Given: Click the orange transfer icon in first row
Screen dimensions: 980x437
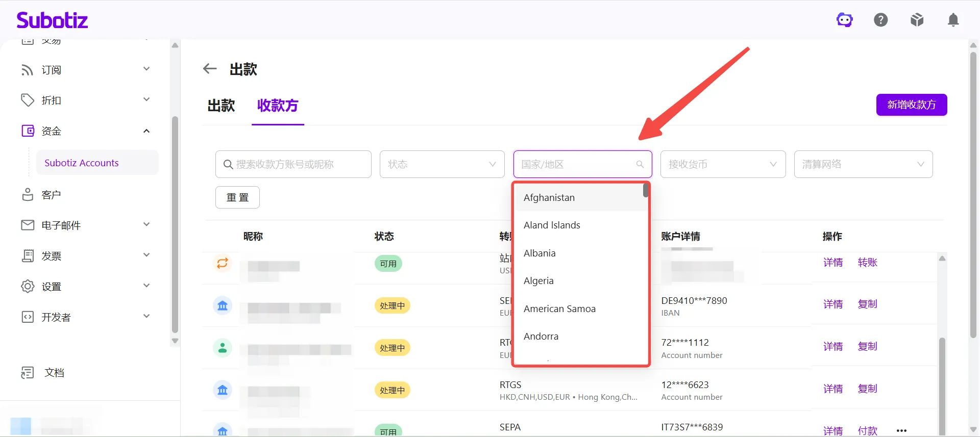Looking at the screenshot, I should tap(223, 263).
